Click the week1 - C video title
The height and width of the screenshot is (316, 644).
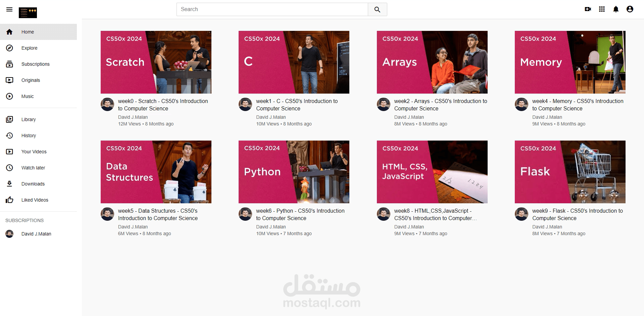(297, 105)
